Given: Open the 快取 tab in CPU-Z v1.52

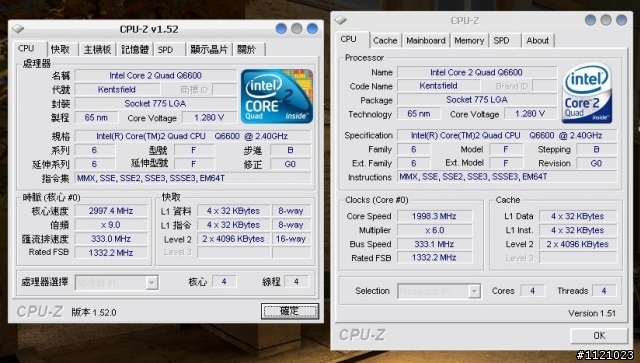Looking at the screenshot, I should [x=60, y=49].
